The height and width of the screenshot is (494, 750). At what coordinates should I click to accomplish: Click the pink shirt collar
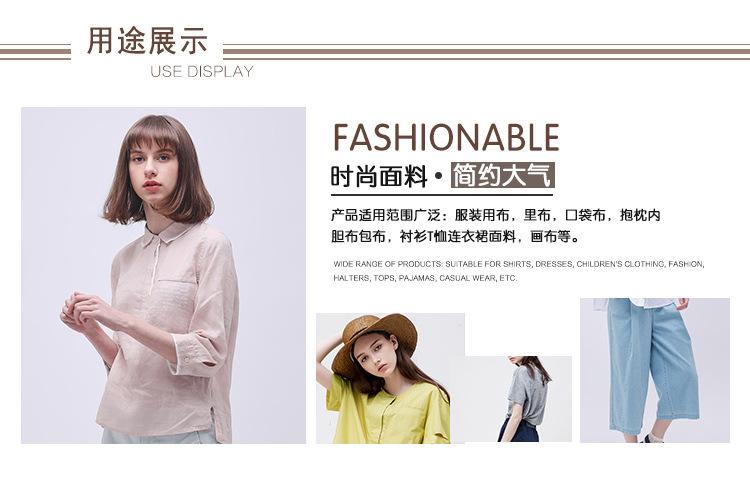(x=167, y=233)
